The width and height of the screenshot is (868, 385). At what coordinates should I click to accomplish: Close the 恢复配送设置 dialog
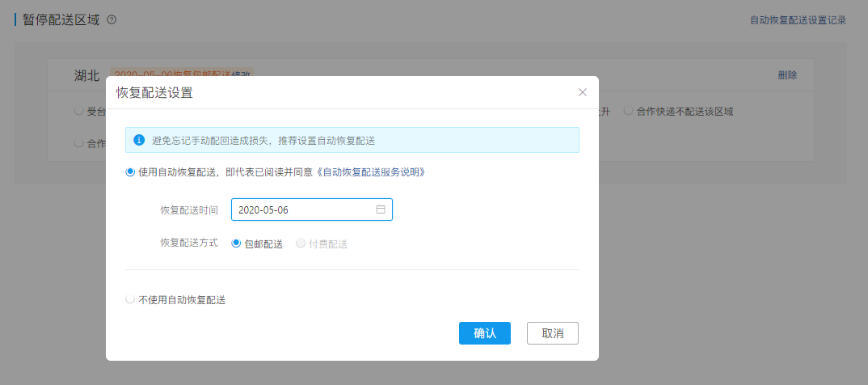click(x=583, y=92)
